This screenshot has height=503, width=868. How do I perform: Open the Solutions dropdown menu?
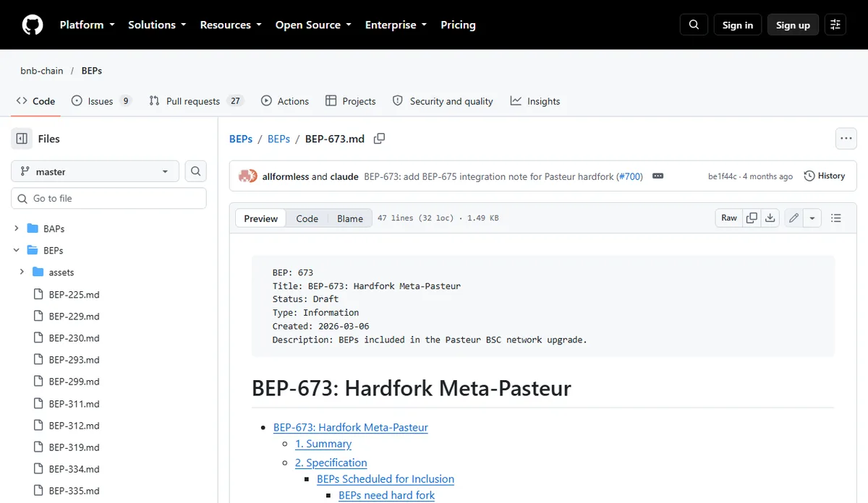157,25
